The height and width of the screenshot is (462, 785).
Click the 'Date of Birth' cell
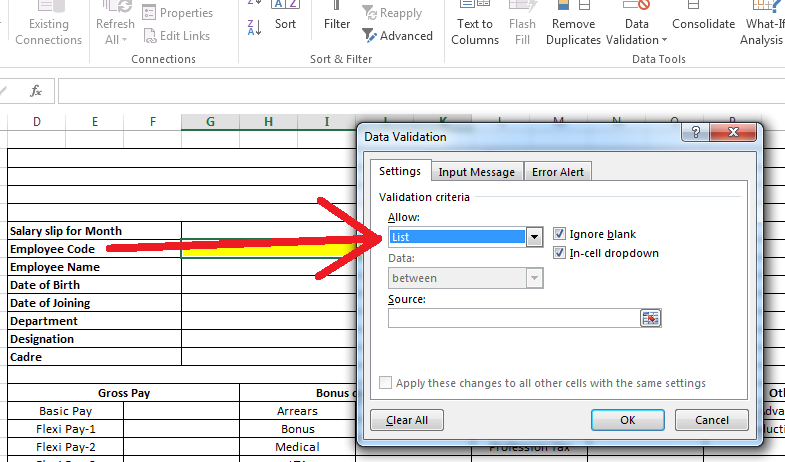click(x=95, y=285)
